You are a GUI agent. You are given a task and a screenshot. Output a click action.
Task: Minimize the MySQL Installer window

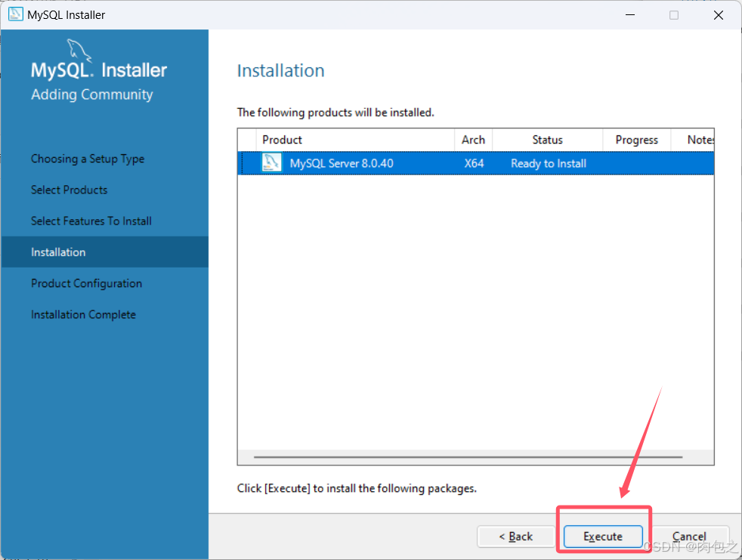point(630,14)
